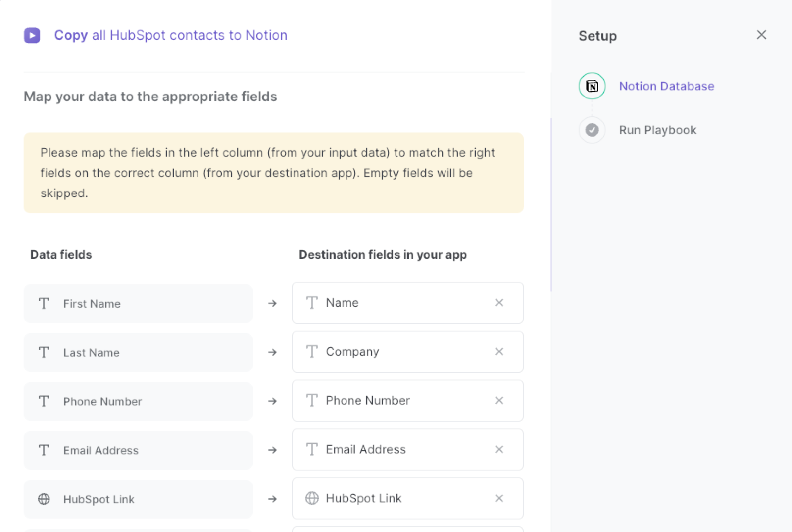Click the 'Data fields' column header

[61, 255]
